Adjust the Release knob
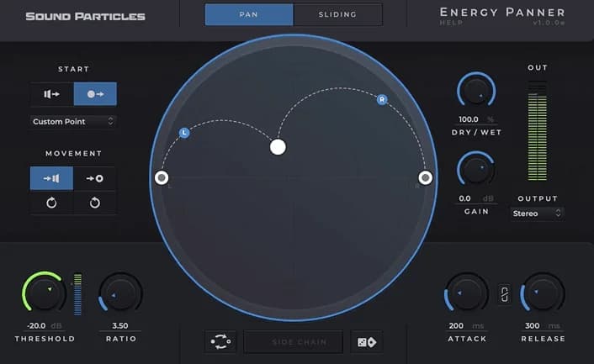Image resolution: width=594 pixels, height=364 pixels. pyautogui.click(x=543, y=293)
